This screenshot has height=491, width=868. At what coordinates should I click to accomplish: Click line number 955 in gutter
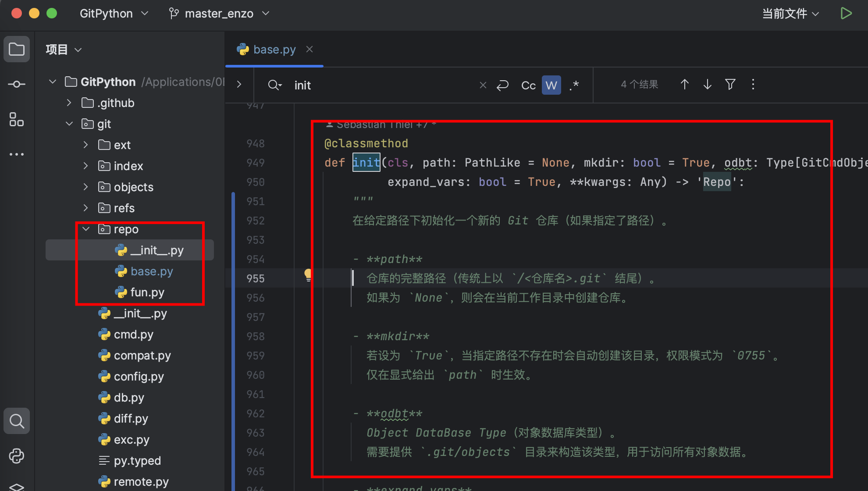coord(256,278)
